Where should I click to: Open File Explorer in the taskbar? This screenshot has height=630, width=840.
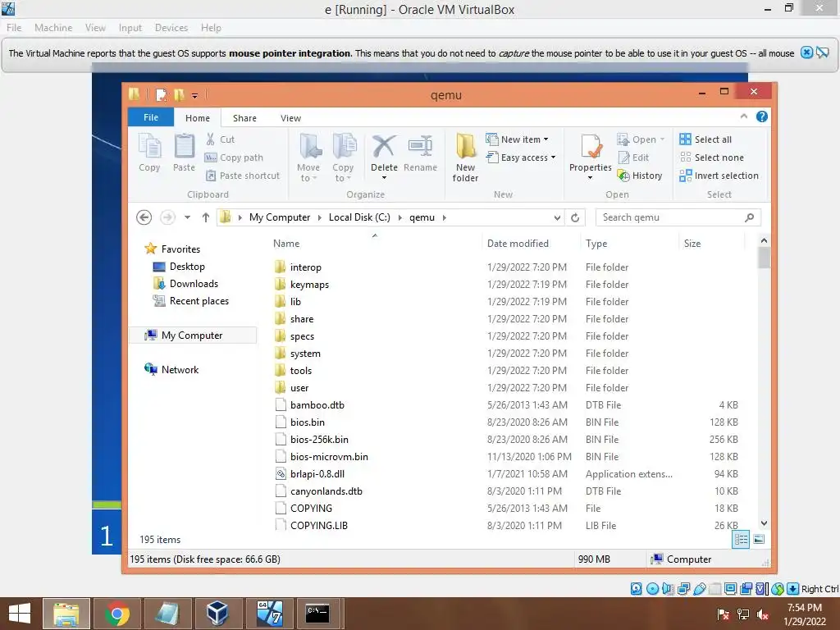(66, 614)
